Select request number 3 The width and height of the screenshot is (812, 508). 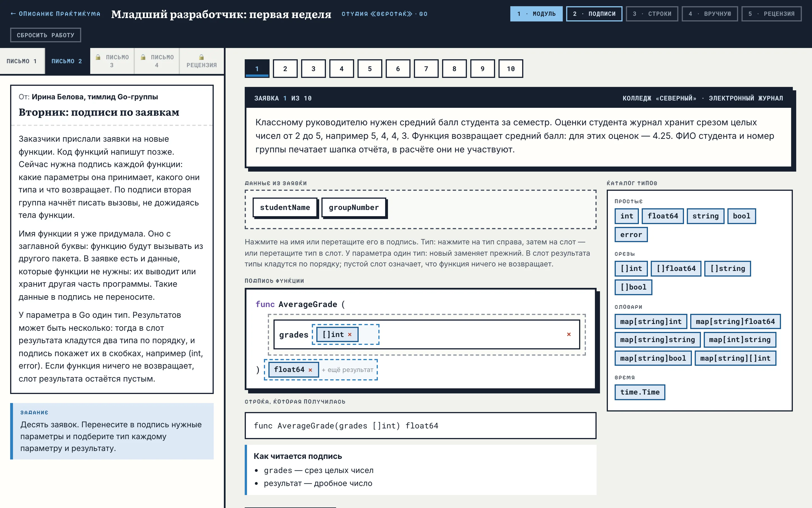[x=314, y=69]
